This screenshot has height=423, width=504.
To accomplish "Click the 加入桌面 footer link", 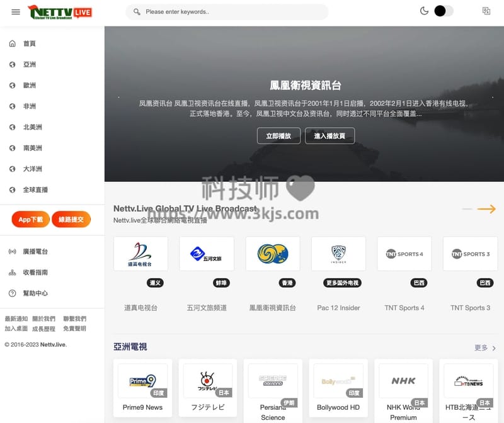I will [16, 329].
